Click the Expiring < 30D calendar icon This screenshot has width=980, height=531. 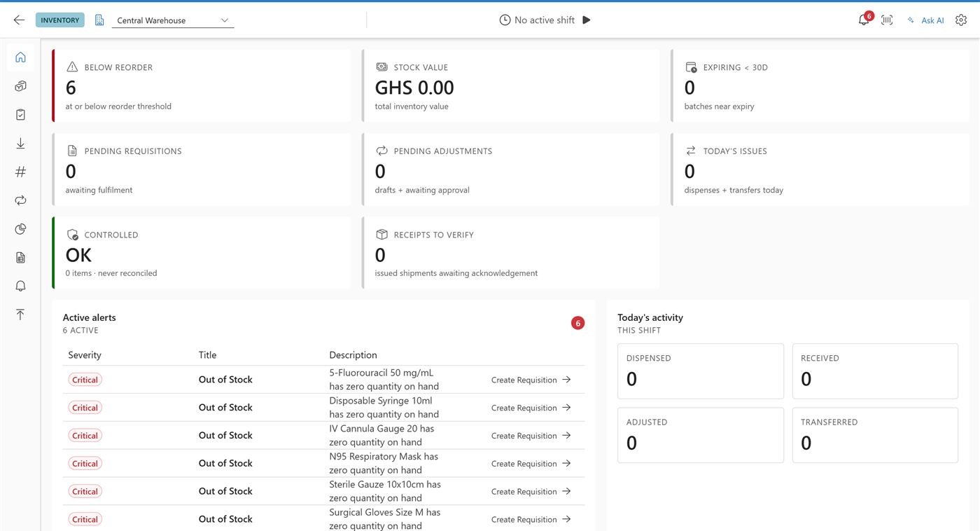(691, 67)
